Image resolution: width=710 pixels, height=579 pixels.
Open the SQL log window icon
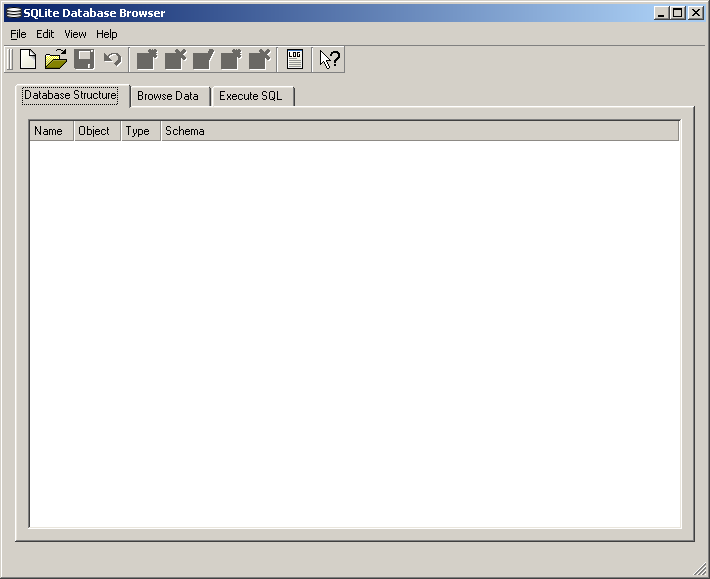[295, 59]
